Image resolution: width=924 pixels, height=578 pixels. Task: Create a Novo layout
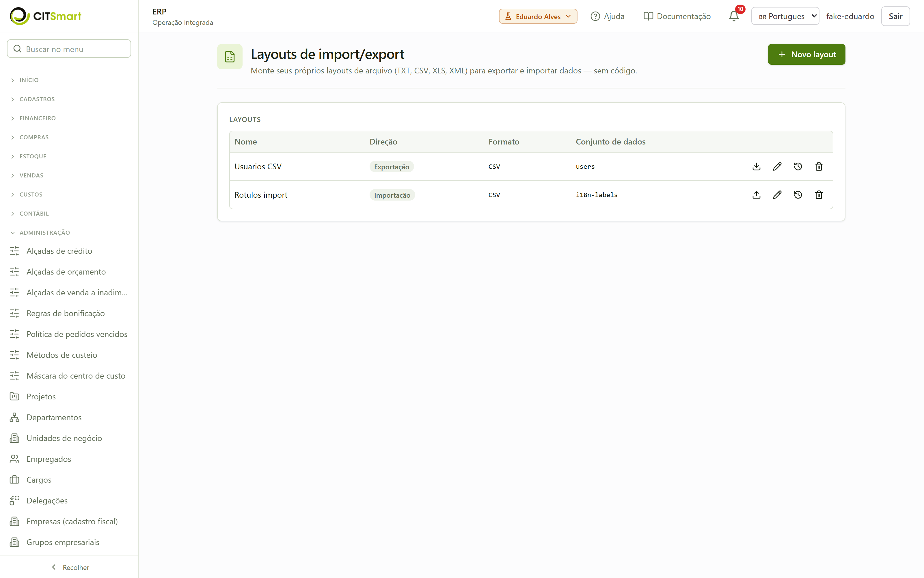pyautogui.click(x=806, y=54)
